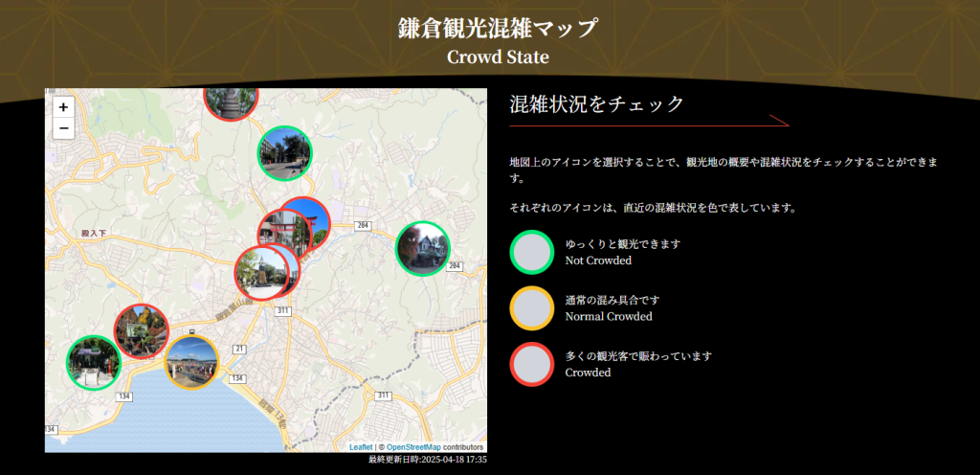This screenshot has width=980, height=475.
Task: Click the '通常の混み具合です' legend text
Action: pos(612,300)
